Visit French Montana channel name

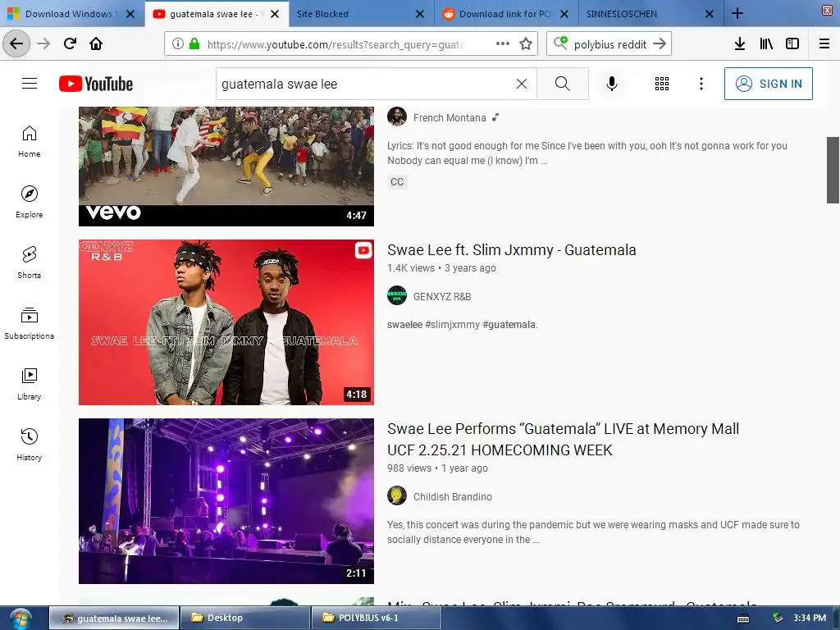click(x=450, y=117)
